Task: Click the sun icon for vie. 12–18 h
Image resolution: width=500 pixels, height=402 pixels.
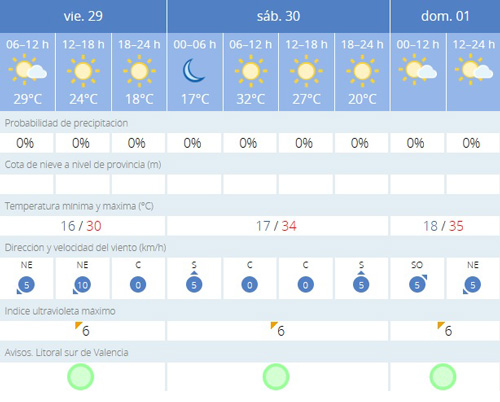Action: [x=83, y=71]
